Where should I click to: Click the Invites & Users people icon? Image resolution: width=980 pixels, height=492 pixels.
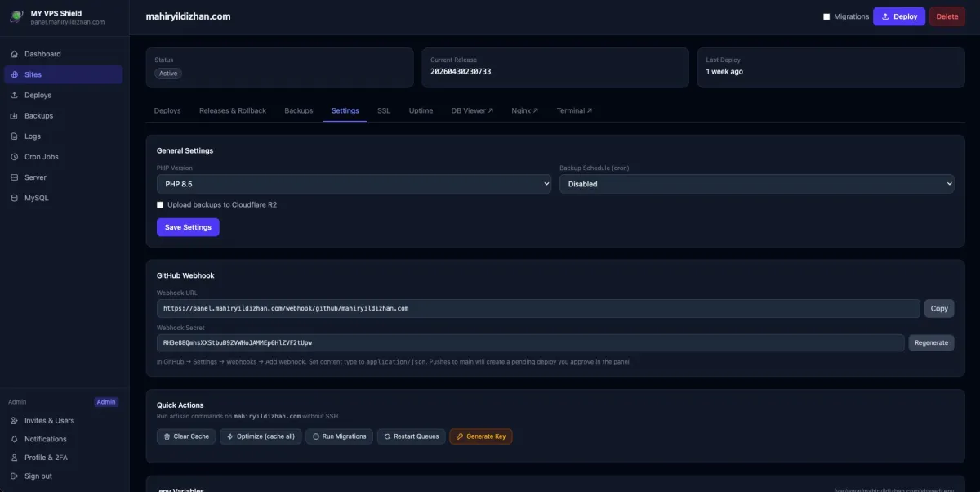(15, 421)
